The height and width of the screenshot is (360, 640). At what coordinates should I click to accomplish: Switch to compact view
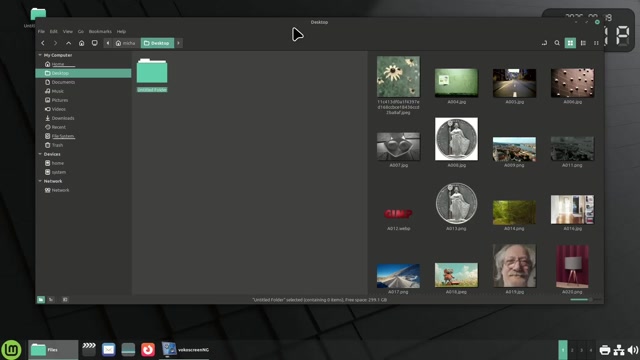(596, 43)
